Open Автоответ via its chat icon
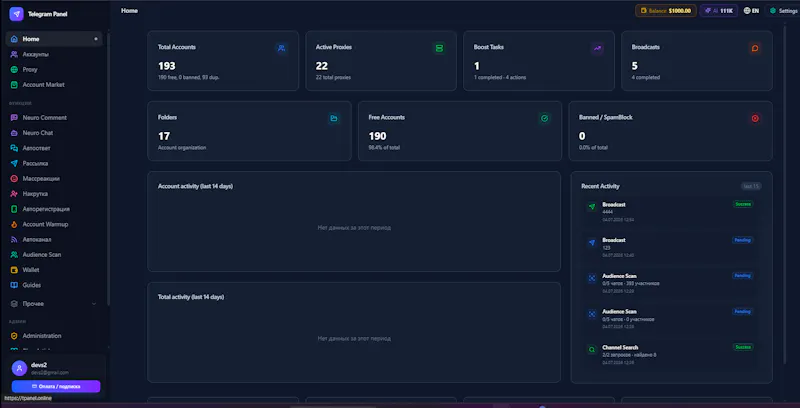 pos(14,148)
